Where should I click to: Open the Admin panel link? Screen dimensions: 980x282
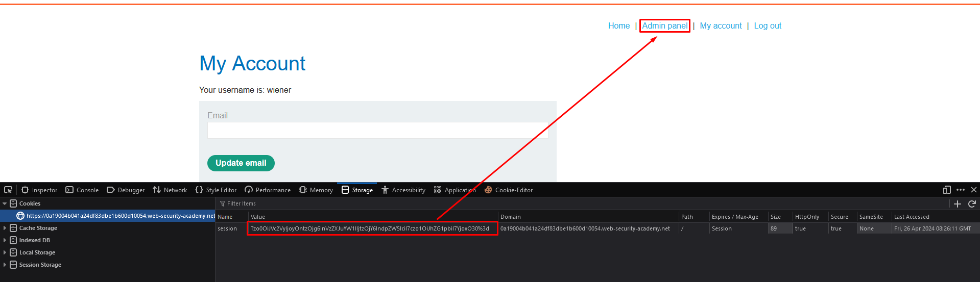(x=665, y=25)
